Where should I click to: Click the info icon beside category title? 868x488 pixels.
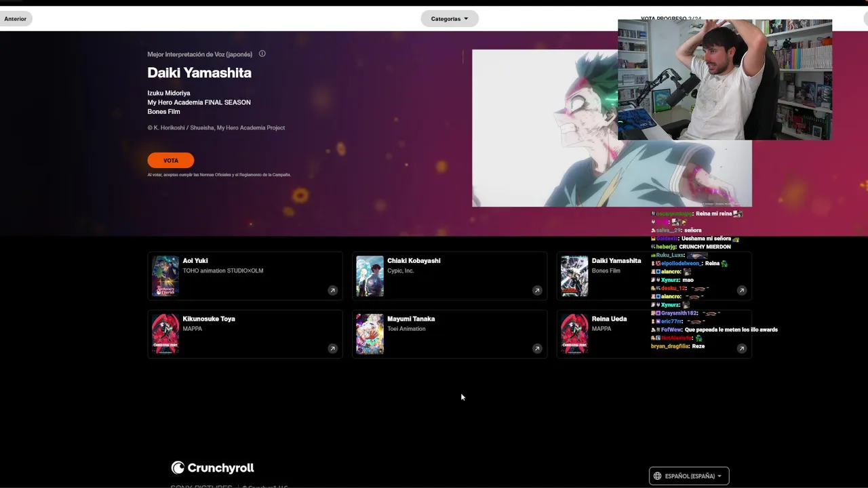pyautogui.click(x=262, y=54)
